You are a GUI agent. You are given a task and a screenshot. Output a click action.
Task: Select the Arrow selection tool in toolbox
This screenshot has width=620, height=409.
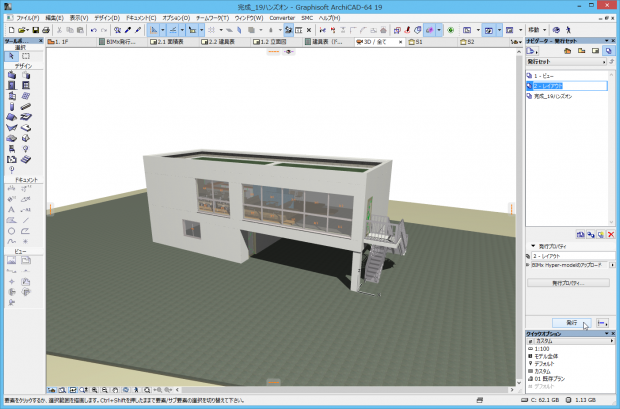[11, 56]
